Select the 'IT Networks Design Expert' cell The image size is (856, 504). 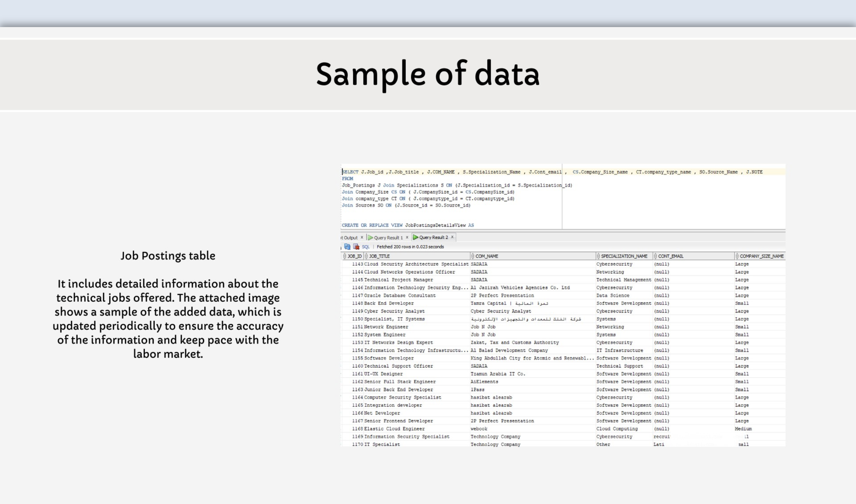[x=416, y=342]
